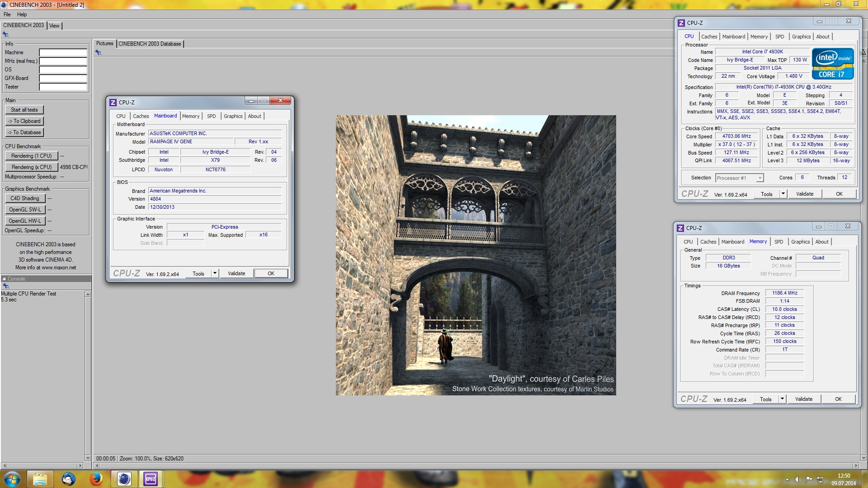The height and width of the screenshot is (488, 868).
Task: Open Tools dropdown arrow in Mainboard CPU-Z
Action: click(215, 273)
